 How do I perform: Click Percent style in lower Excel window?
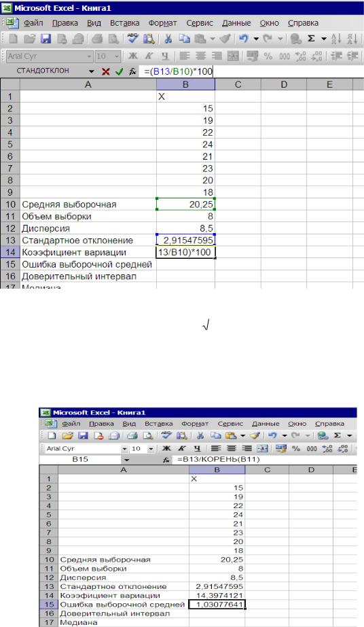tap(296, 448)
